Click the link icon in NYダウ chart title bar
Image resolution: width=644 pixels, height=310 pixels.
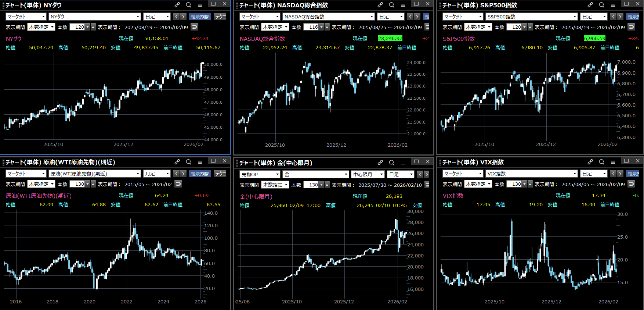[177, 5]
